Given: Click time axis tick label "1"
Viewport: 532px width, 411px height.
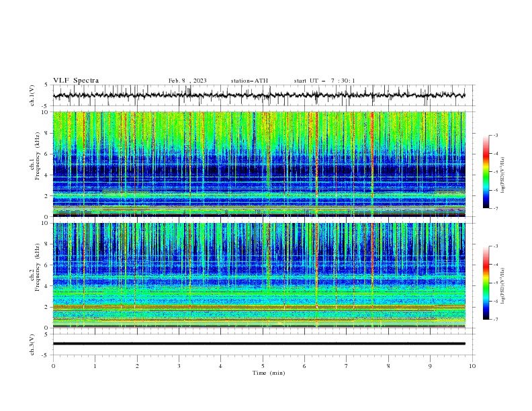Looking at the screenshot, I should [x=95, y=366].
